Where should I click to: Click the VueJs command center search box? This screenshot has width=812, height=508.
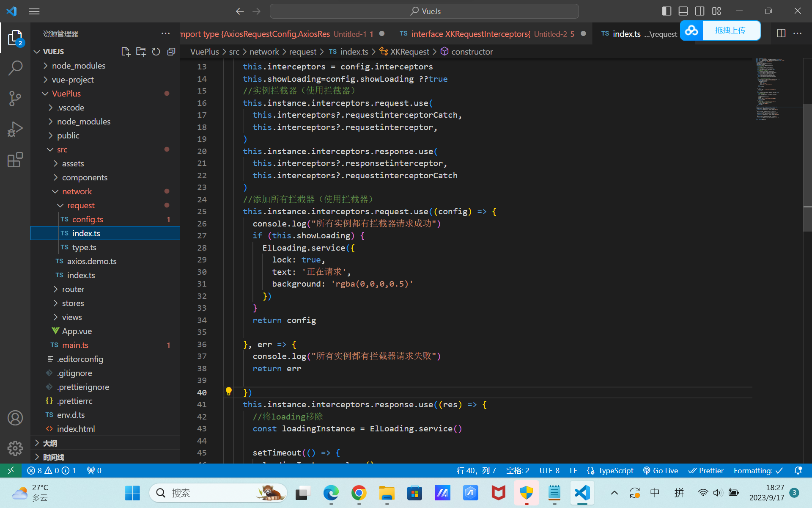click(424, 11)
